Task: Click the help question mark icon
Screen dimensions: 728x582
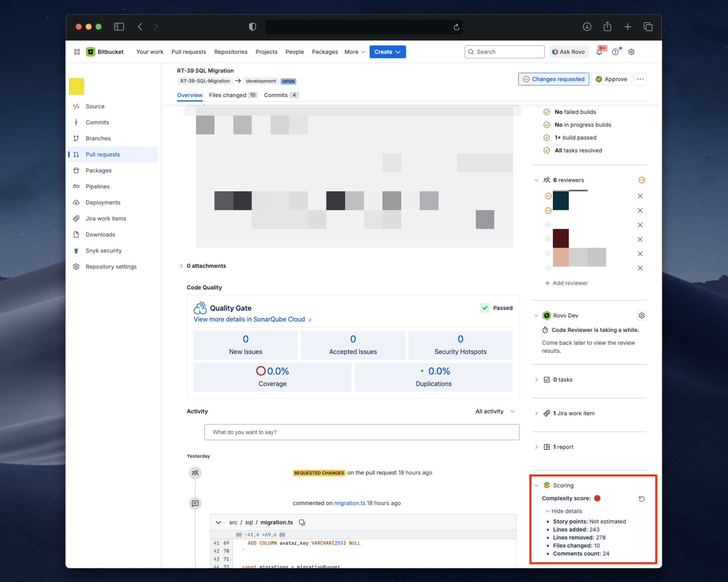Action: click(615, 52)
